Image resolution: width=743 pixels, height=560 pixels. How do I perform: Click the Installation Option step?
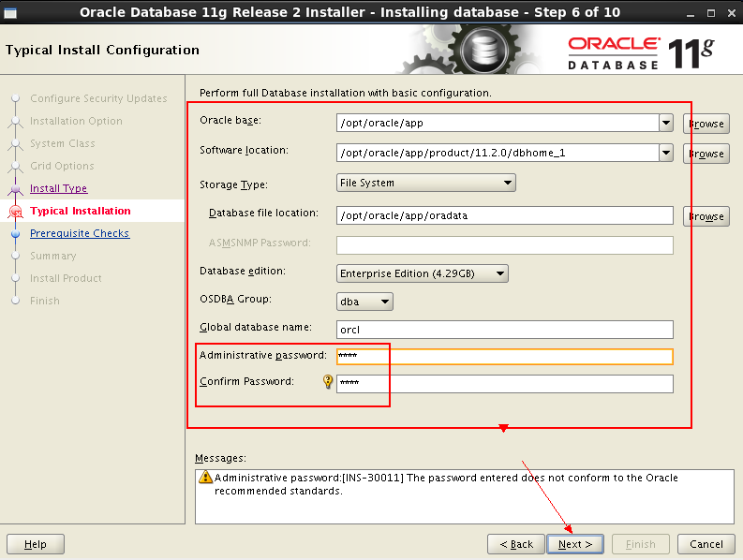coord(76,122)
